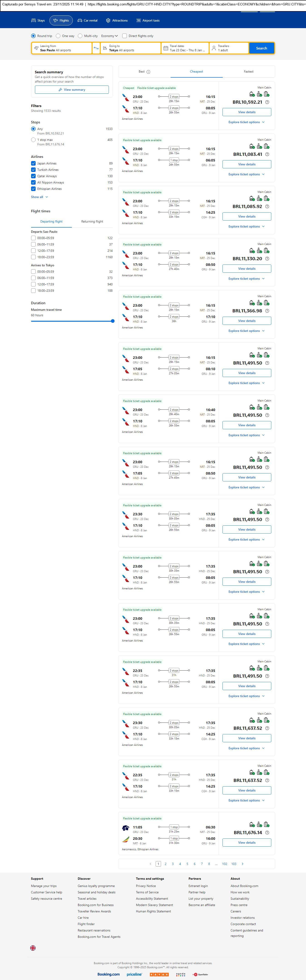
Task: Enable the Direct flights only checkbox
Action: [125, 36]
